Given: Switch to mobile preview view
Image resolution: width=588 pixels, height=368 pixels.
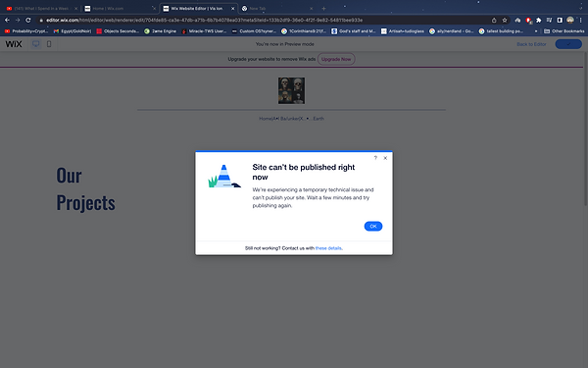Looking at the screenshot, I should [x=49, y=44].
